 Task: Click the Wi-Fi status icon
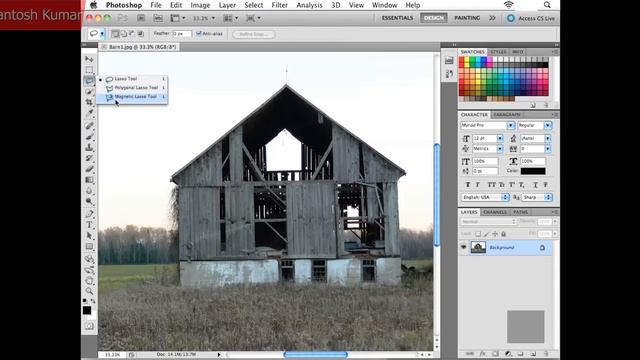(508, 5)
